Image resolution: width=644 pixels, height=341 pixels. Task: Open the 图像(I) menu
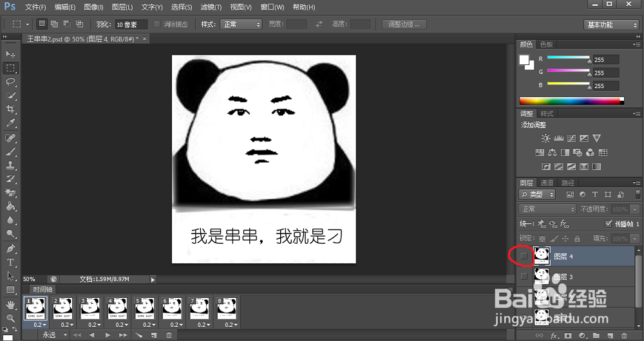93,7
